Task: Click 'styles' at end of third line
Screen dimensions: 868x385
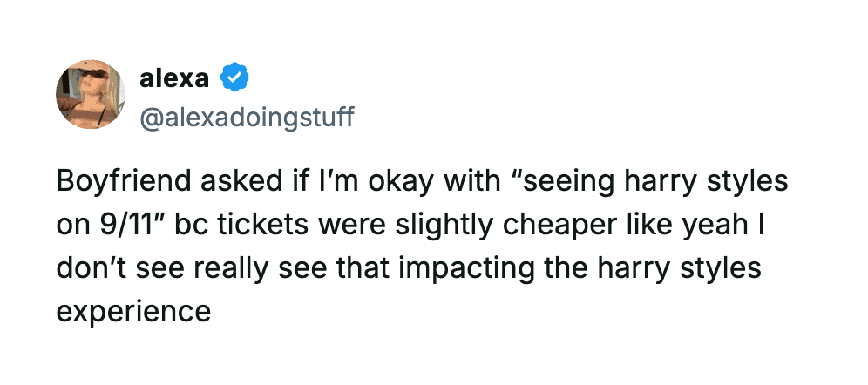Action: [x=718, y=267]
